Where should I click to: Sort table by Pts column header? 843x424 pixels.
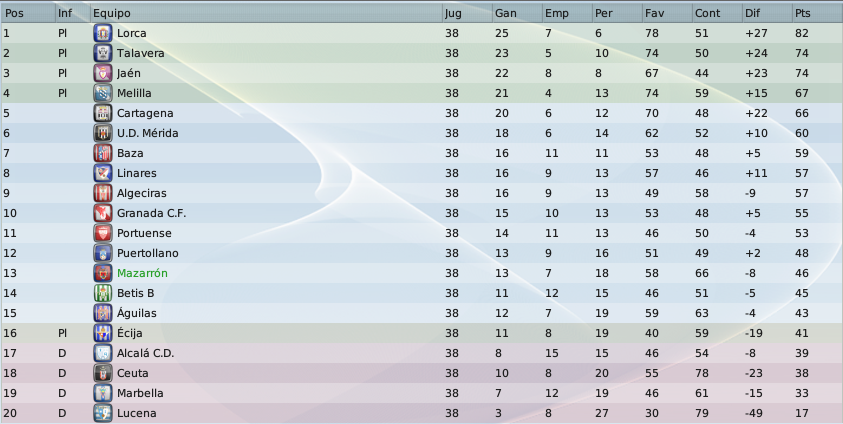[x=817, y=13]
